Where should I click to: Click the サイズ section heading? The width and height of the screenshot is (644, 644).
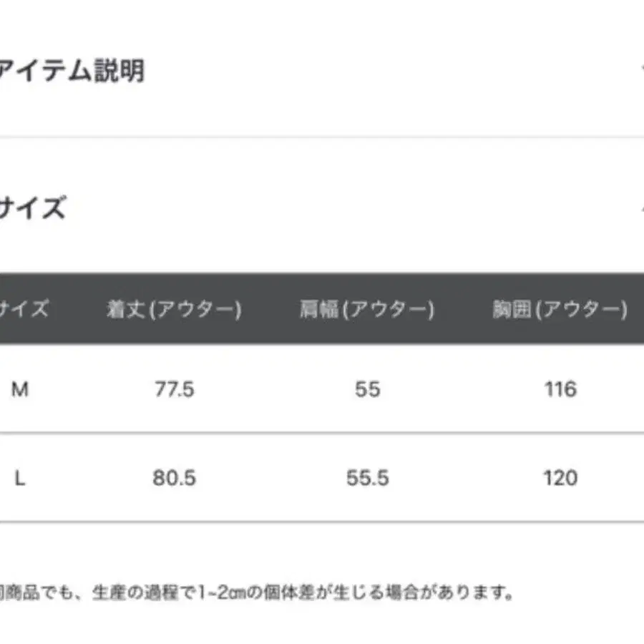[x=32, y=208]
